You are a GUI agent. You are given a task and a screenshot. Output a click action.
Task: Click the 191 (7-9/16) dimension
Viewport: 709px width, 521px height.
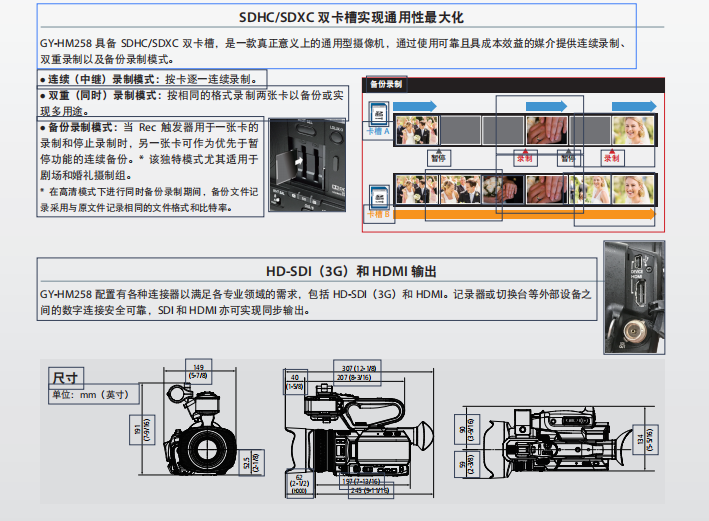[142, 429]
